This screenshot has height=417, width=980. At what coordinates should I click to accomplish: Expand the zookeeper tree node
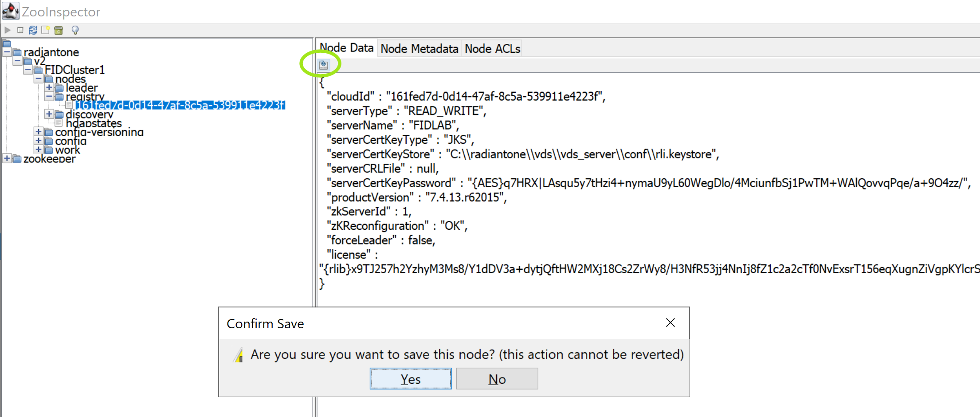point(7,158)
